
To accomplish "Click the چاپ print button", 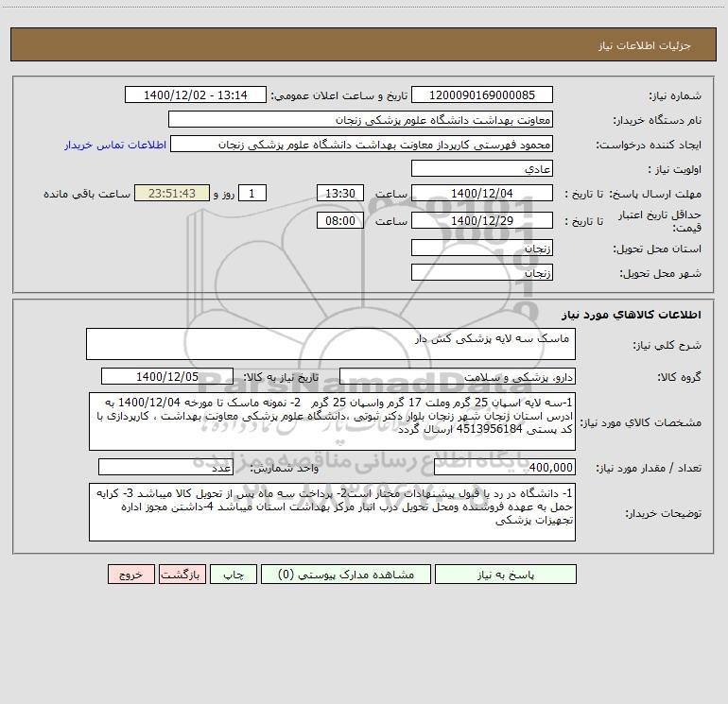I will (x=234, y=575).
